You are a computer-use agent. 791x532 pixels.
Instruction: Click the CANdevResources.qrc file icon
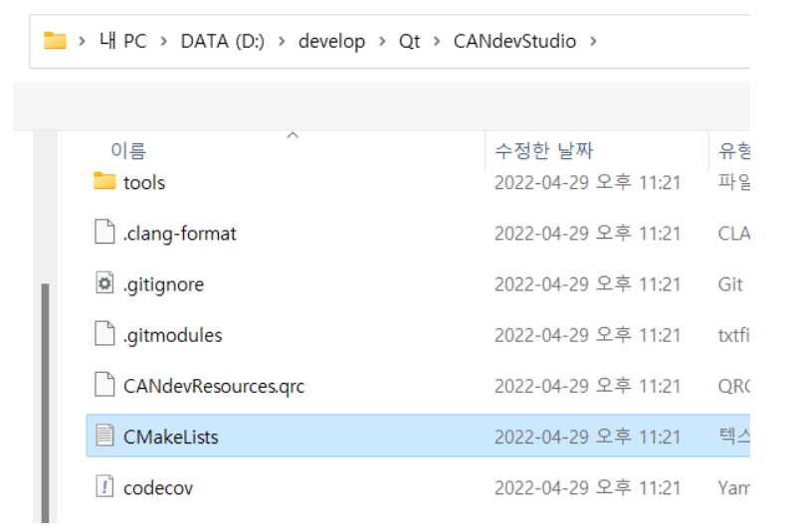pos(104,386)
